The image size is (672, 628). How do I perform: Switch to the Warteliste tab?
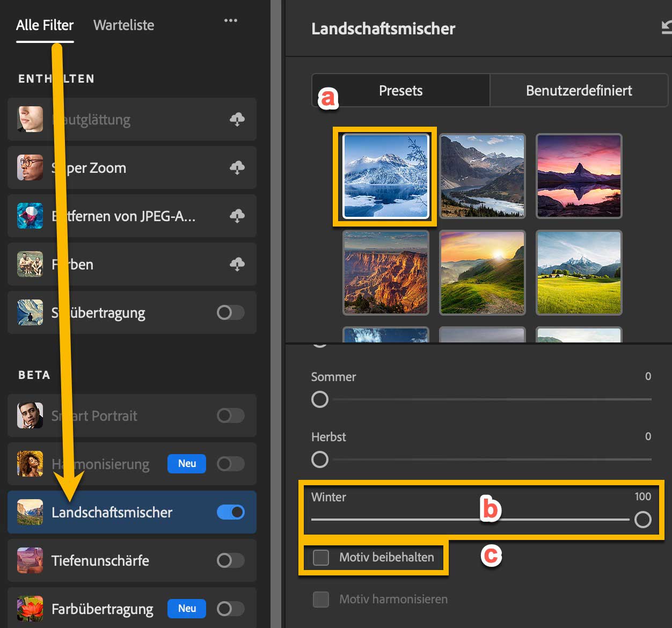click(123, 25)
